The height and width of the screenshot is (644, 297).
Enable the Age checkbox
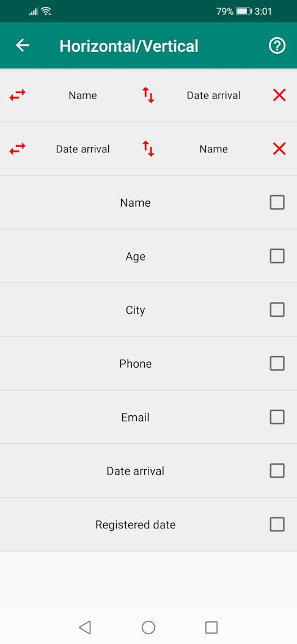[277, 256]
